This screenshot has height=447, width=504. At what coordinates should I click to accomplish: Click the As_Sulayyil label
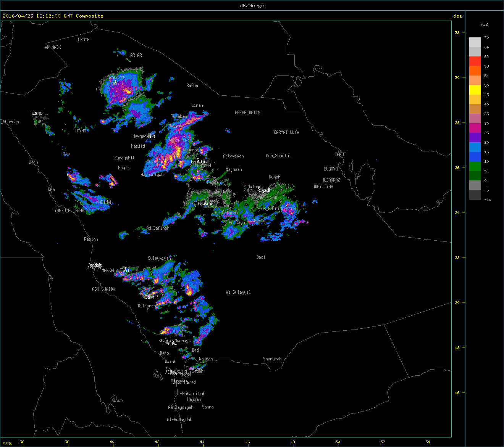tap(238, 292)
